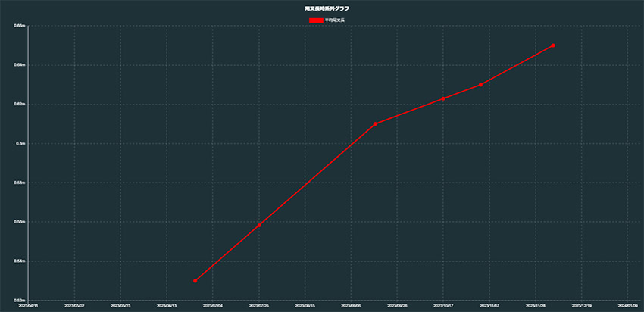644x312 pixels.
Task: Select the last data point near 0.65m
Action: [553, 45]
